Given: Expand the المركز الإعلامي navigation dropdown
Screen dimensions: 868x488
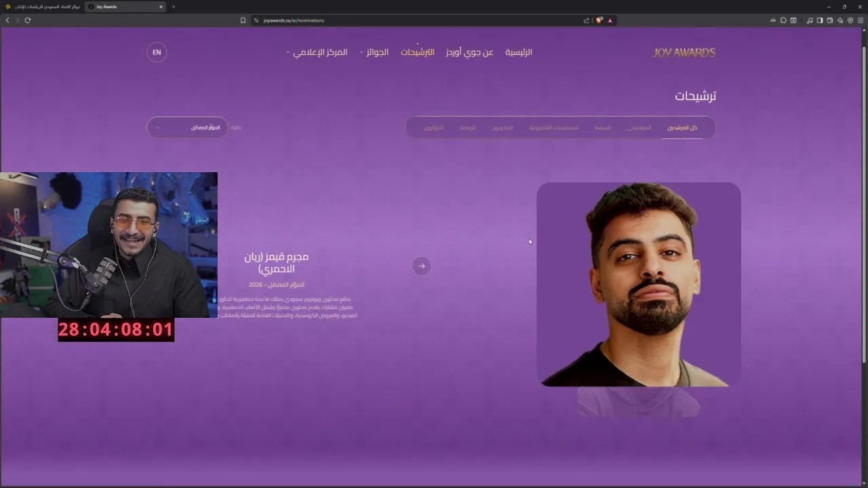Looking at the screenshot, I should (317, 52).
